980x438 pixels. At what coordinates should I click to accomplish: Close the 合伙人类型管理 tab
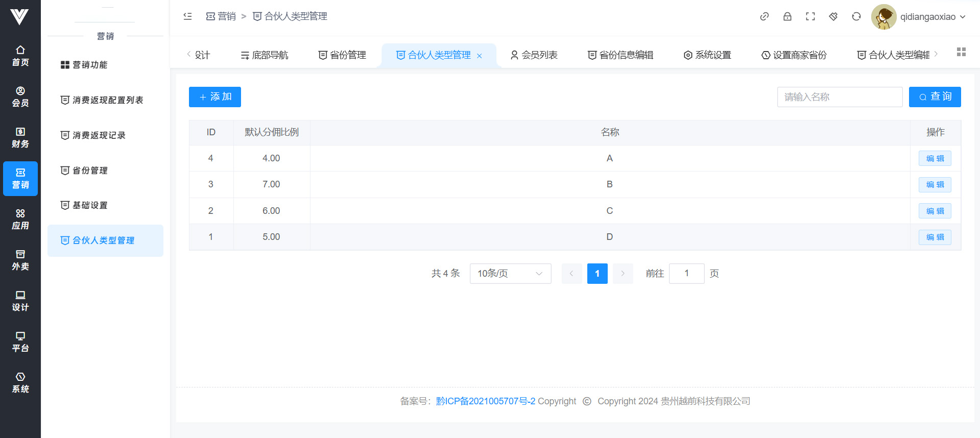(479, 56)
